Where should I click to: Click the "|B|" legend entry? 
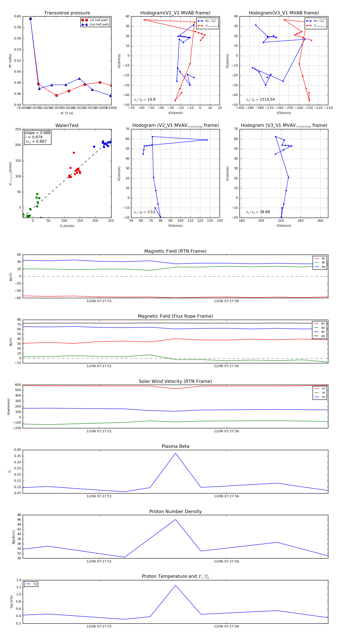click(x=320, y=336)
